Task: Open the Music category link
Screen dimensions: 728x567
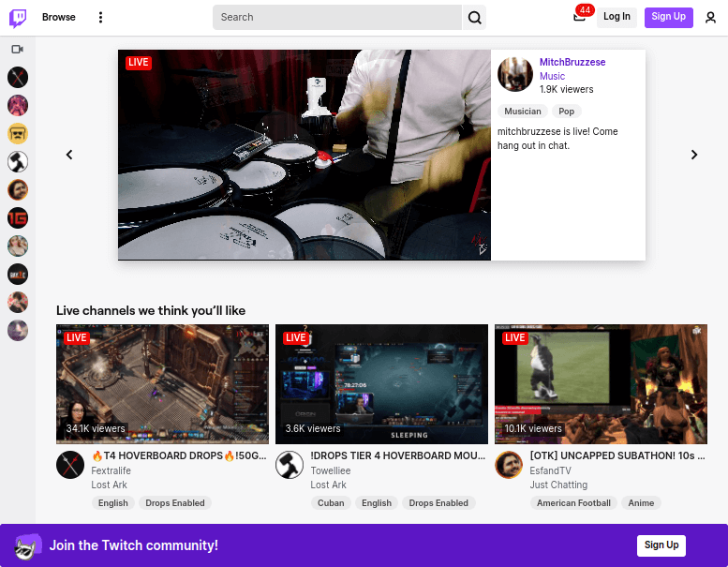Action: (552, 76)
